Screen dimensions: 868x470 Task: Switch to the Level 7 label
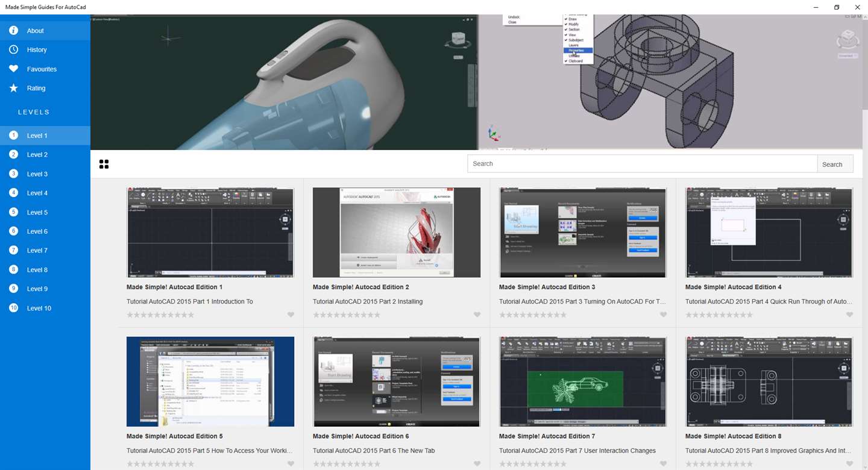37,251
